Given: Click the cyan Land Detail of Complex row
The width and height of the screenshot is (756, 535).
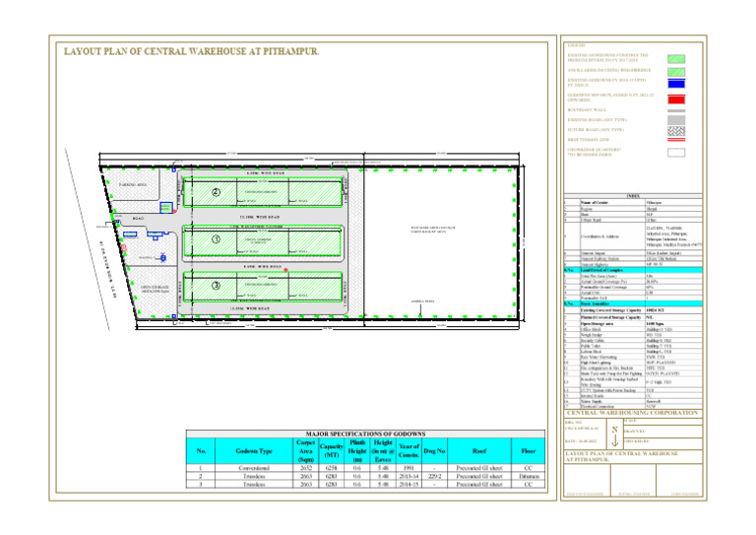Looking at the screenshot, I should click(633, 270).
